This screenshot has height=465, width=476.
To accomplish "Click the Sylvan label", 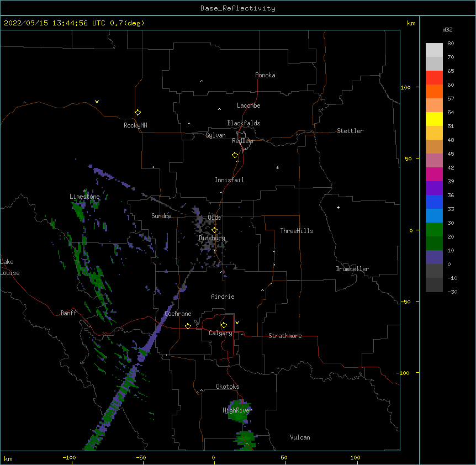I will click(215, 135).
